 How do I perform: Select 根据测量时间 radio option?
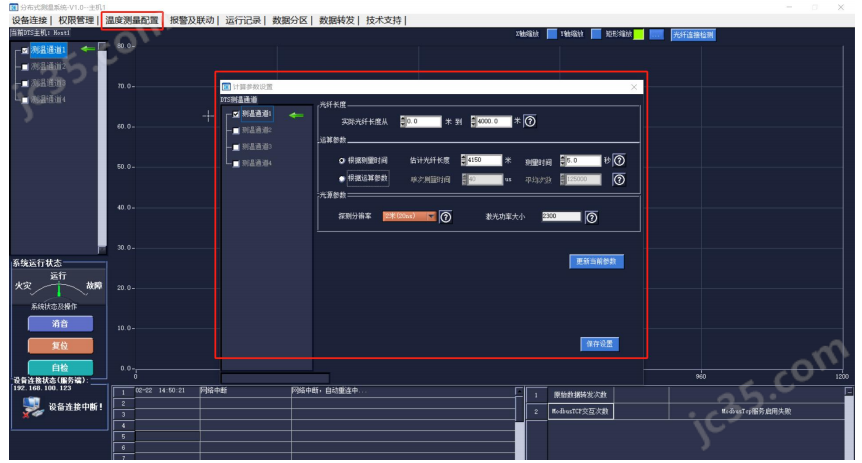342,161
